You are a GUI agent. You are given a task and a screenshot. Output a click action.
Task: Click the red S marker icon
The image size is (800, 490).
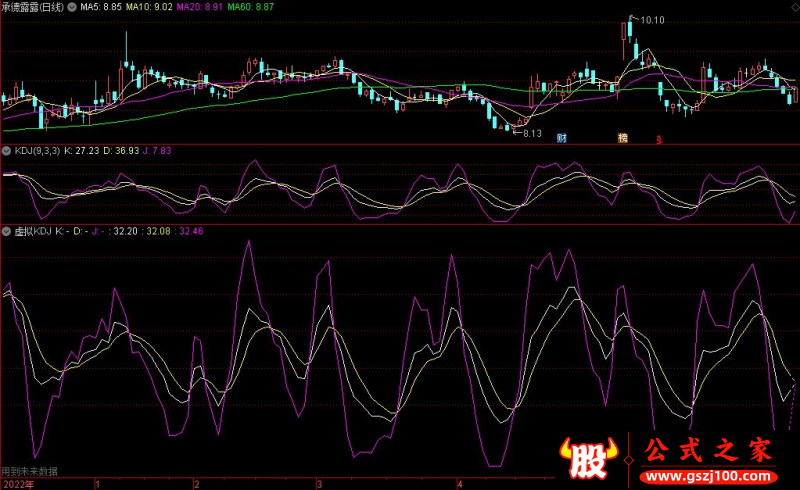tap(658, 139)
